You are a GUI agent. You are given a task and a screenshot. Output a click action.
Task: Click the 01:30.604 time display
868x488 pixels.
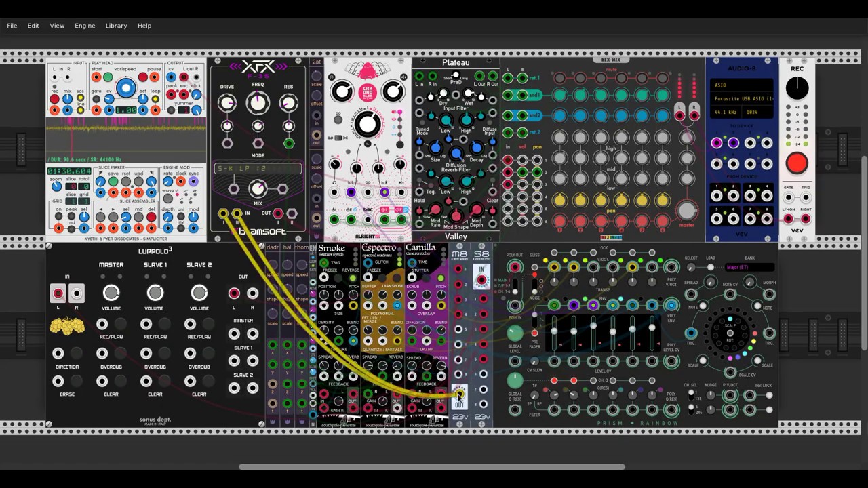pyautogui.click(x=69, y=171)
